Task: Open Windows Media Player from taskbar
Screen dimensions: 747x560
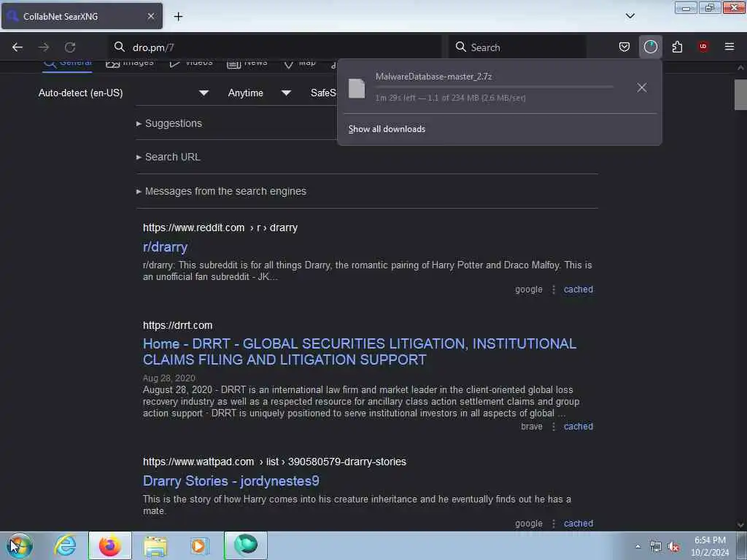Action: tap(199, 545)
